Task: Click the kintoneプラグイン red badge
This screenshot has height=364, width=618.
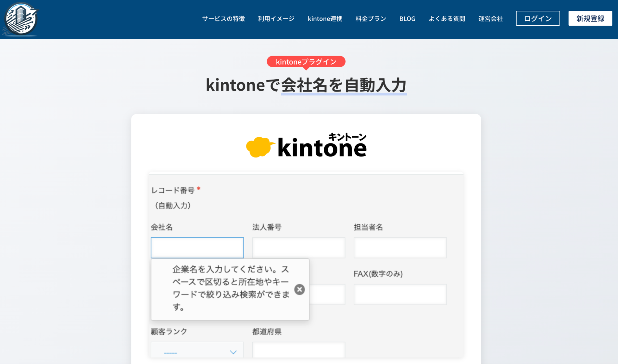Action: (x=306, y=62)
